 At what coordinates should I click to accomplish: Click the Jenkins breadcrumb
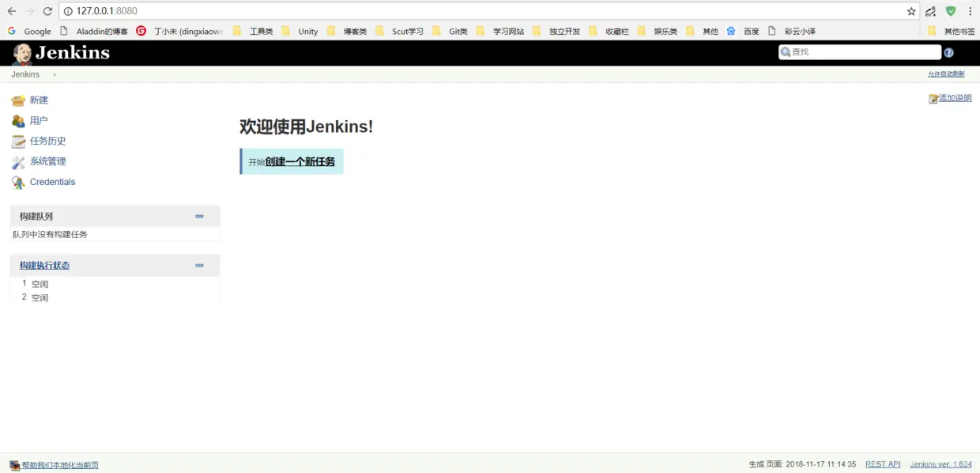[25, 74]
